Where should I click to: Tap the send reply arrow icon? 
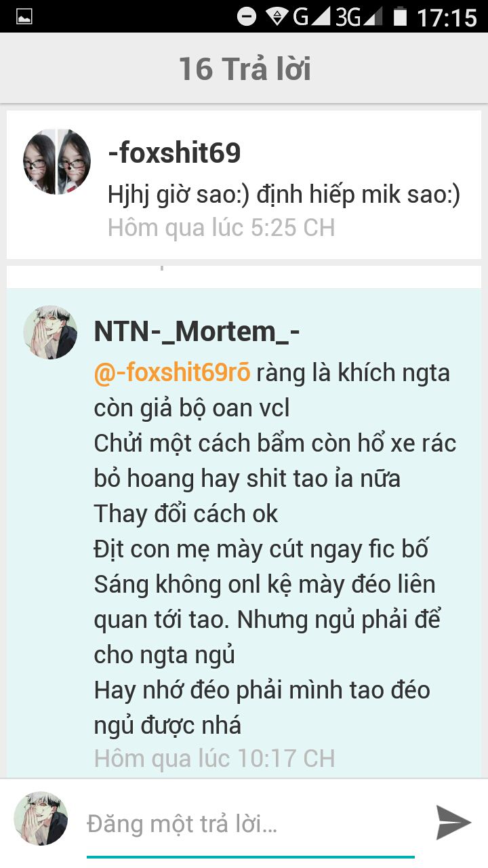453,822
